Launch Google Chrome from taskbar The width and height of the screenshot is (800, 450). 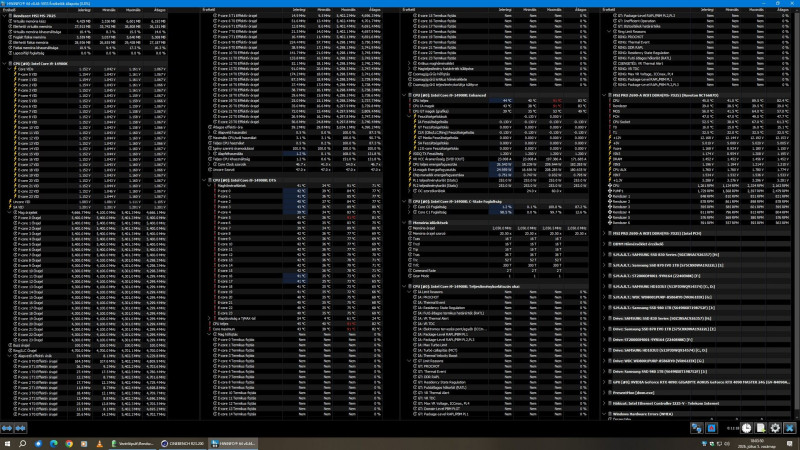click(x=69, y=444)
